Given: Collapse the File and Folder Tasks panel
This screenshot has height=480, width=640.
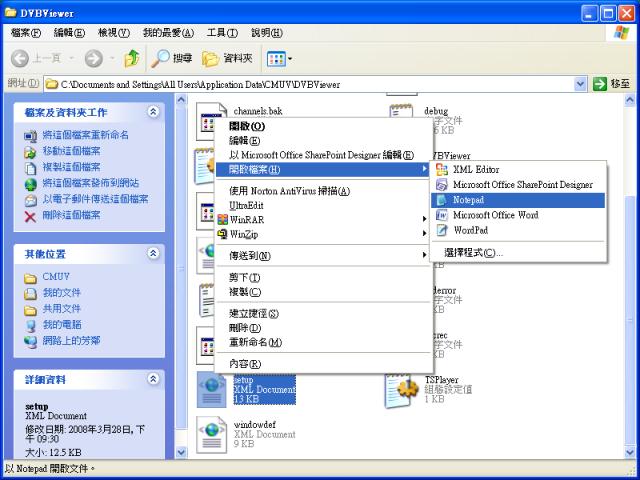Looking at the screenshot, I should point(153,112).
